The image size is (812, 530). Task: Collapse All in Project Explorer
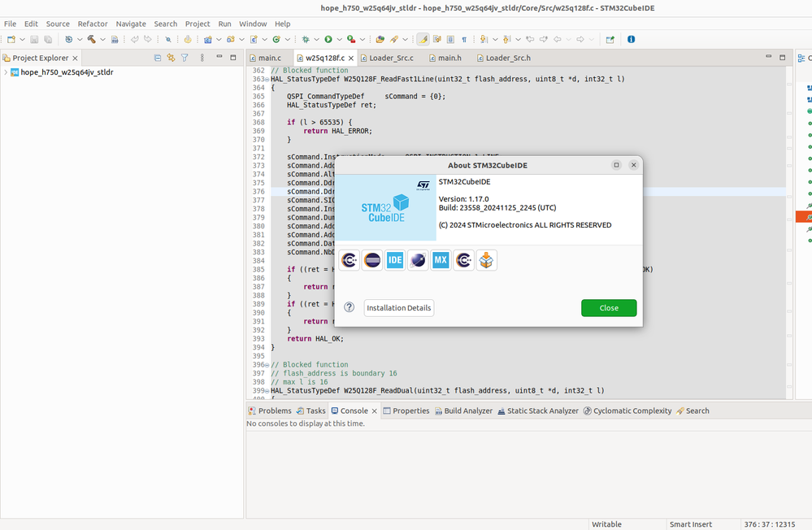(x=158, y=58)
